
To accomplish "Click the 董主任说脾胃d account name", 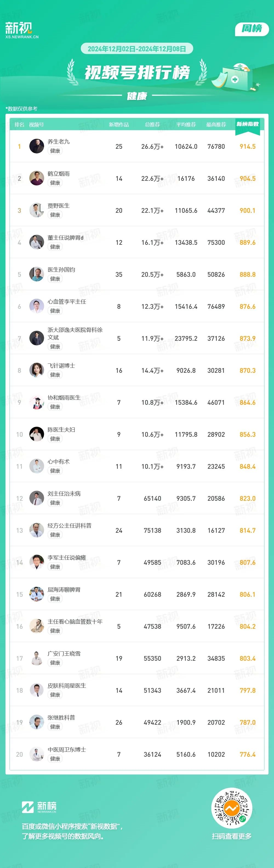I will (x=65, y=238).
